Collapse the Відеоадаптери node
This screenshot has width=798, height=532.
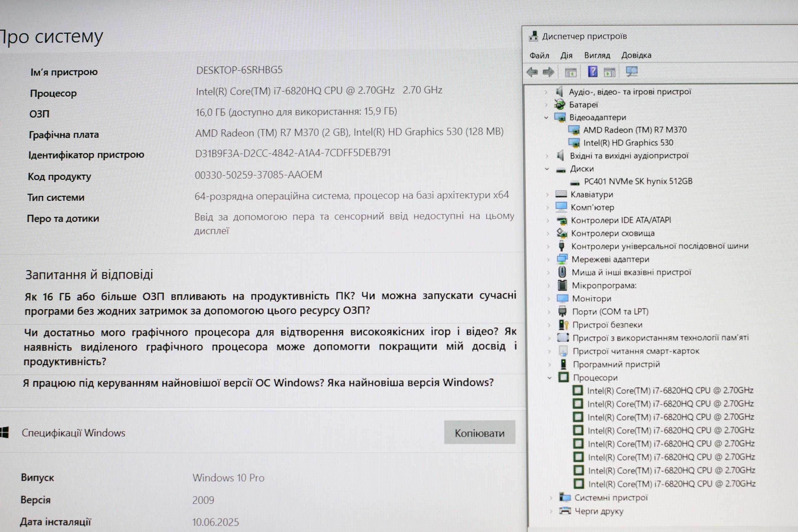546,118
